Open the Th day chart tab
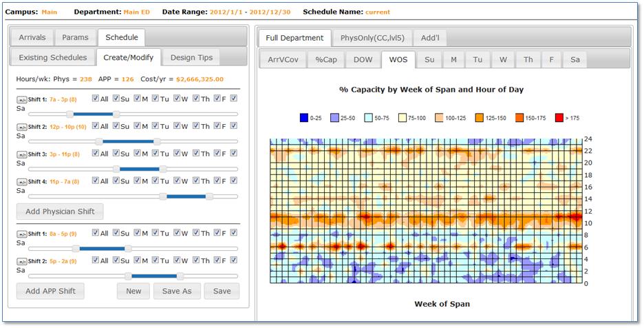 point(528,60)
